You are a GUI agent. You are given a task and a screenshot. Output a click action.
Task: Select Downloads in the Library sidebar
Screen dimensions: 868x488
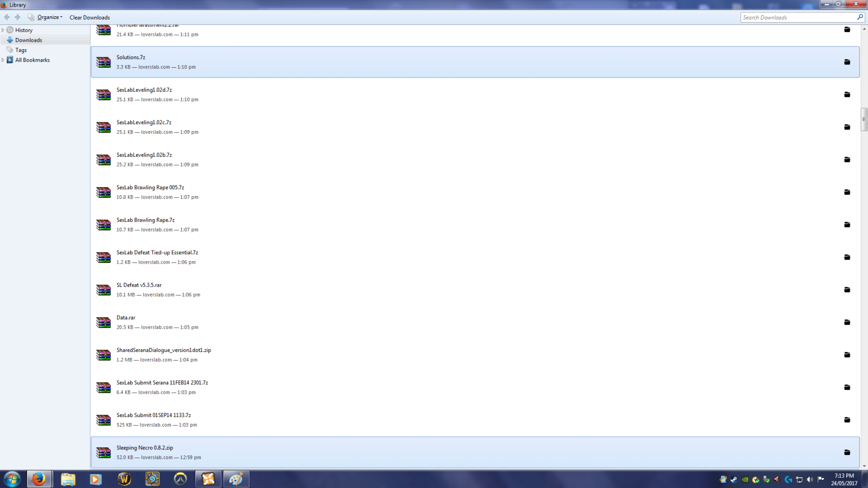29,40
